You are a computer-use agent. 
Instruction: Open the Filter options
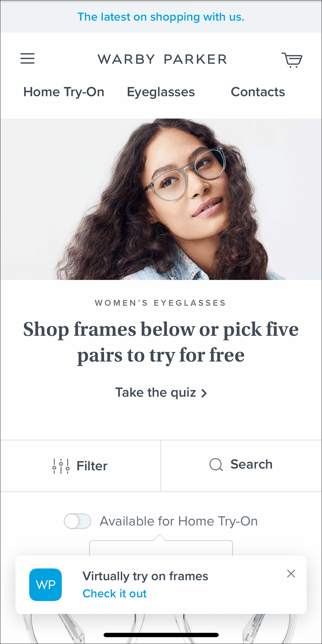coord(80,466)
